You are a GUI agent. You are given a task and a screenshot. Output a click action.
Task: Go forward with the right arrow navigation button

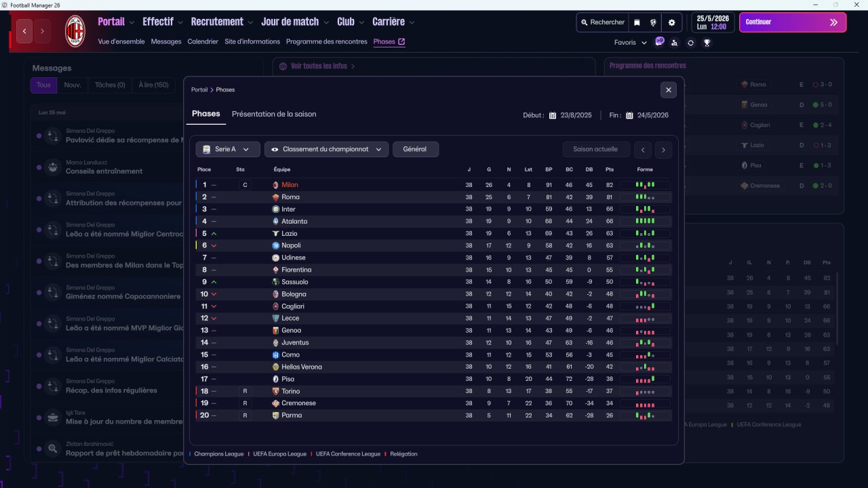click(x=42, y=31)
